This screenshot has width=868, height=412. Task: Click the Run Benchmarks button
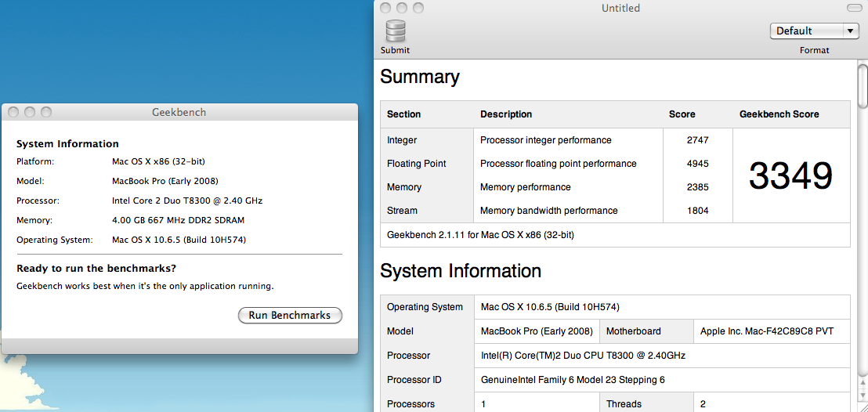pos(290,315)
